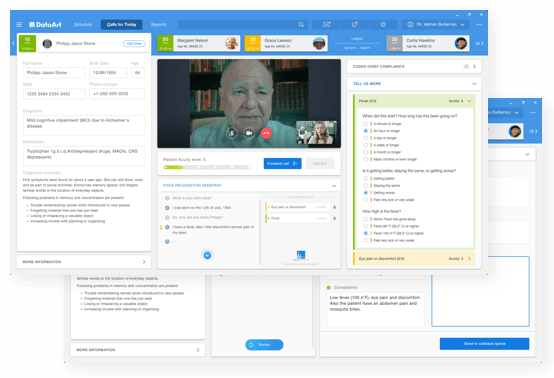554x378 pixels.
Task: Collapse the Tell Us More section
Action: [x=474, y=84]
